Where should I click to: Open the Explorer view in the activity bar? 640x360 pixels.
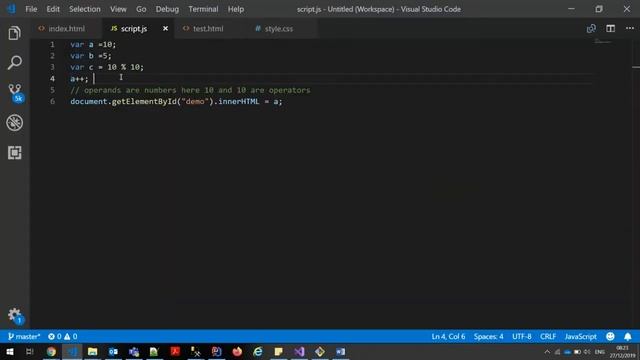coord(14,33)
